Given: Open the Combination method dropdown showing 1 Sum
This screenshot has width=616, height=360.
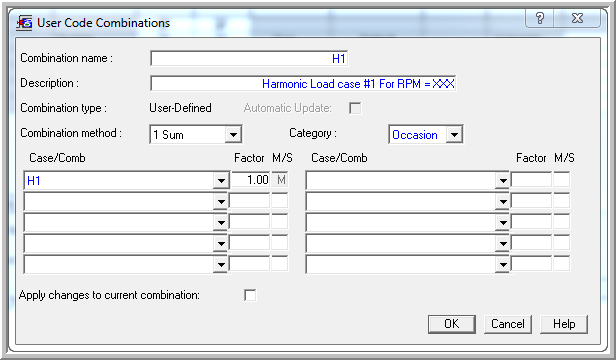Looking at the screenshot, I should [233, 135].
